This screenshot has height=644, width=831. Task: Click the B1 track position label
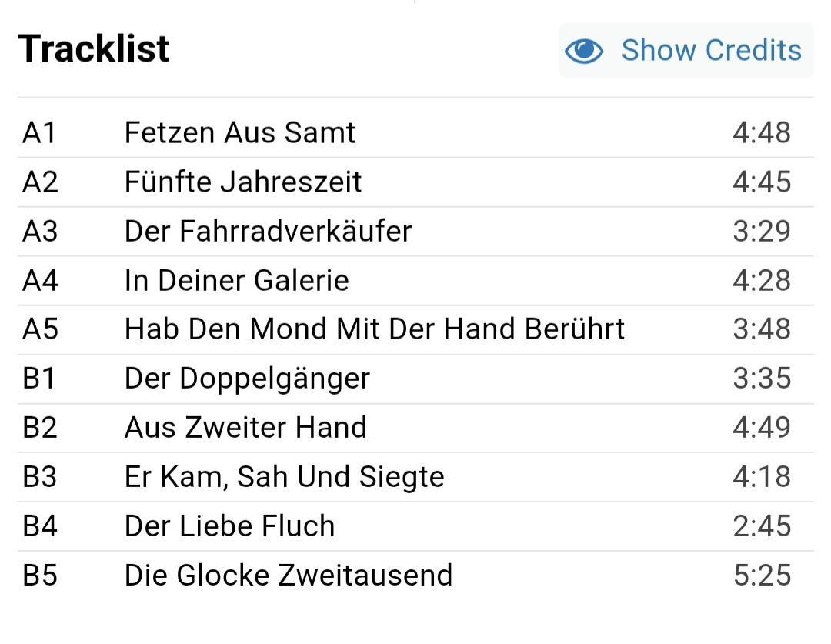pyautogui.click(x=39, y=379)
